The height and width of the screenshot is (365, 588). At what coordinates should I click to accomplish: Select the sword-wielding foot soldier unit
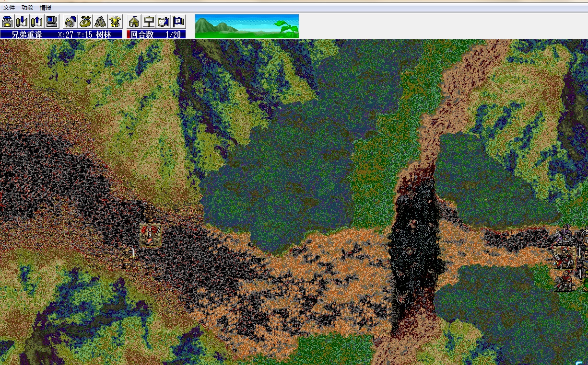[x=128, y=258]
